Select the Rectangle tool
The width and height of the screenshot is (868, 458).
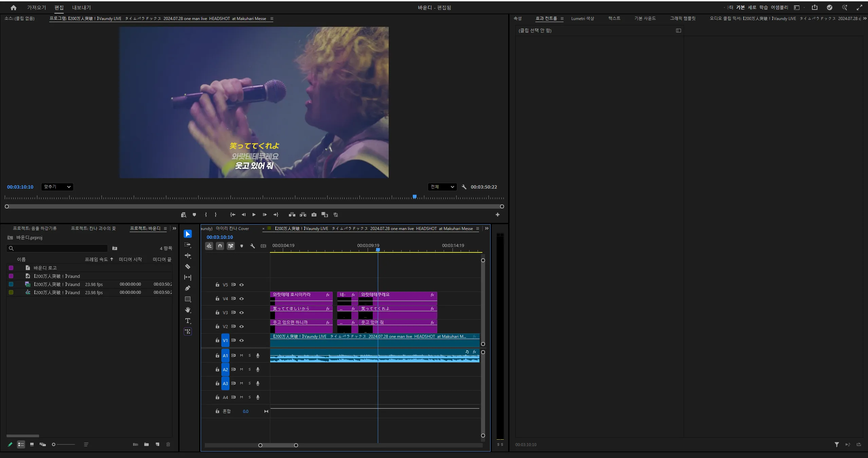point(188,299)
